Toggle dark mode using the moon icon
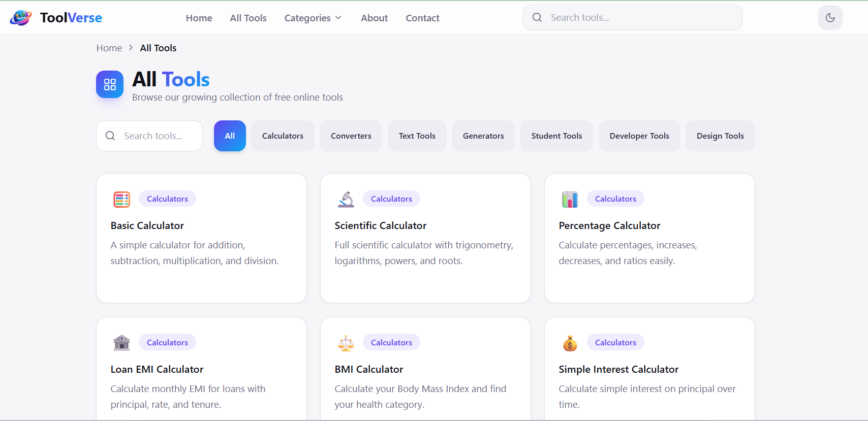The width and height of the screenshot is (868, 421). [830, 17]
